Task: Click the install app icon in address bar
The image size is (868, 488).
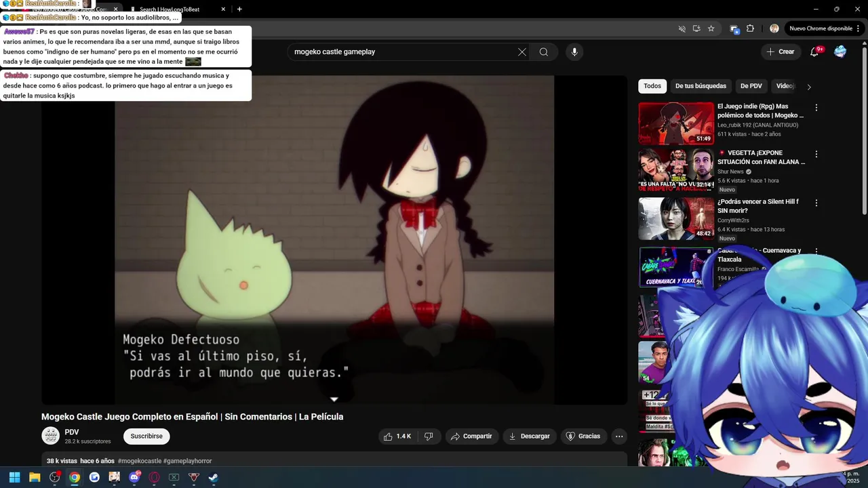Action: tap(696, 28)
